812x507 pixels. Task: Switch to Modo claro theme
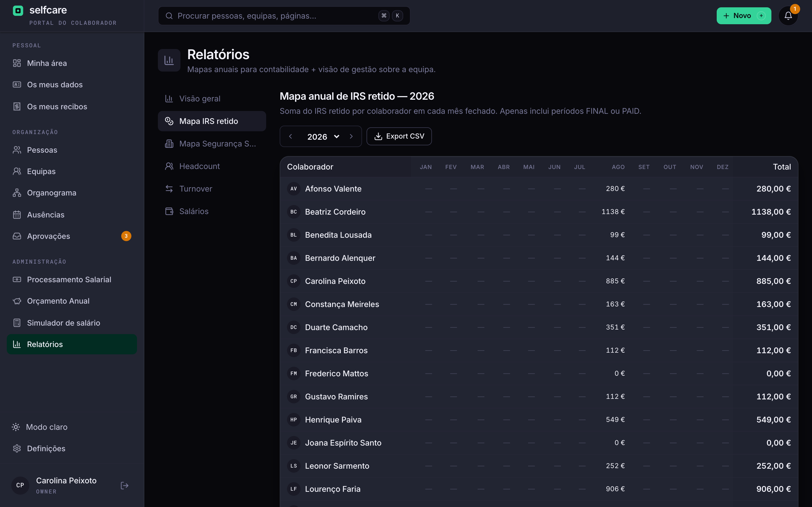(x=72, y=427)
